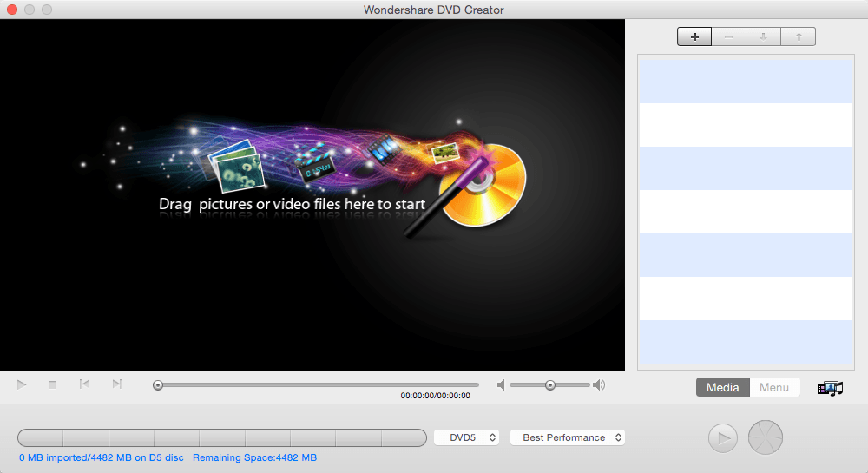Click the 00:00:00/00:00:00 time readout

coord(435,396)
